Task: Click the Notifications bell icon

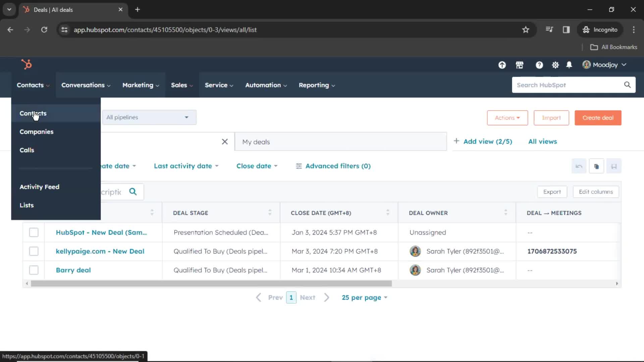Action: 569,65
